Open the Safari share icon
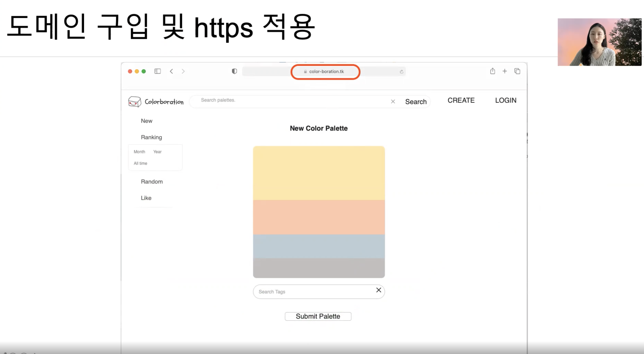The image size is (644, 354). pos(492,71)
